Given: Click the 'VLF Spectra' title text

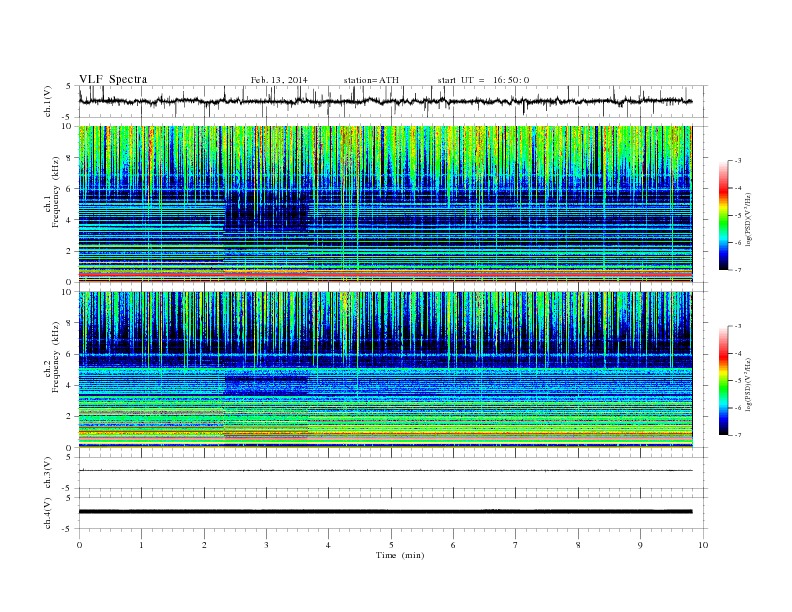Looking at the screenshot, I should pyautogui.click(x=113, y=79).
